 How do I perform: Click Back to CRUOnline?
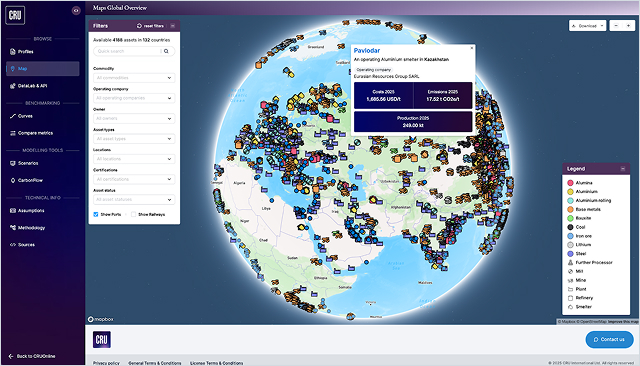[x=32, y=356]
